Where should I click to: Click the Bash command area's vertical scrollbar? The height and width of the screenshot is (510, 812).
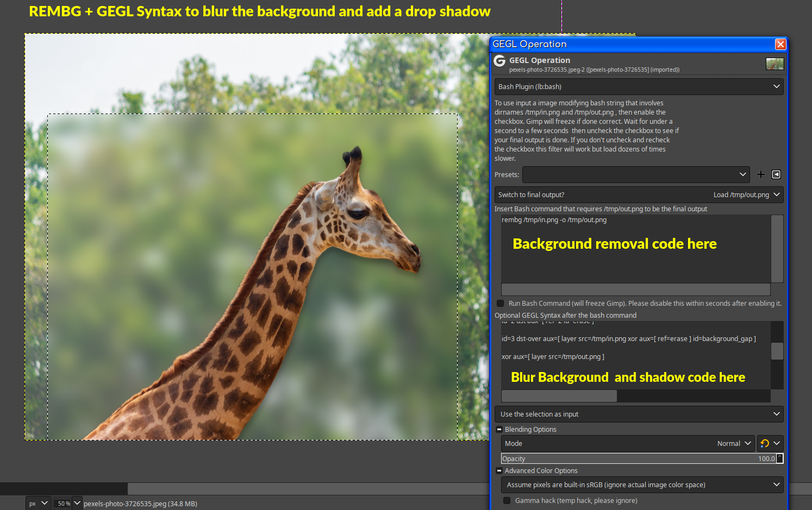click(x=777, y=249)
